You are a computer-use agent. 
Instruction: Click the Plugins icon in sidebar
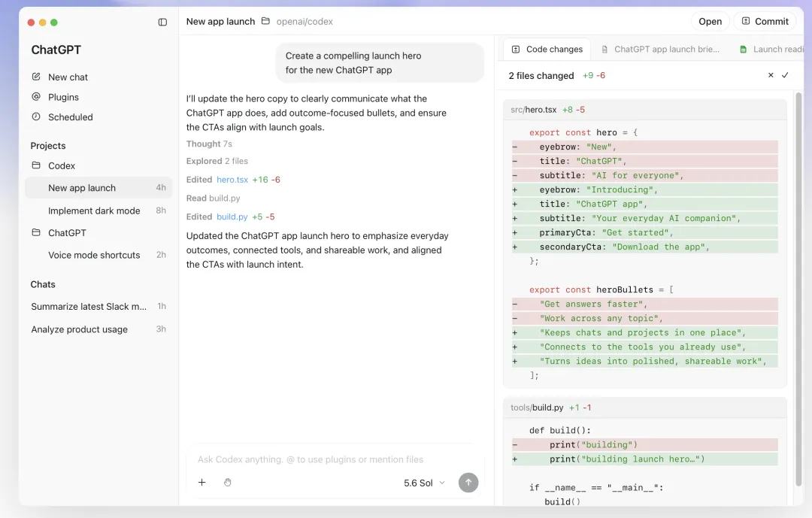click(x=36, y=97)
